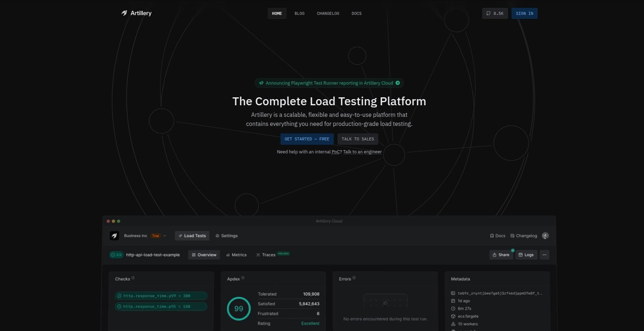This screenshot has height=331, width=644.
Task: Click the workers icon beside 10 workers
Action: click(x=453, y=324)
